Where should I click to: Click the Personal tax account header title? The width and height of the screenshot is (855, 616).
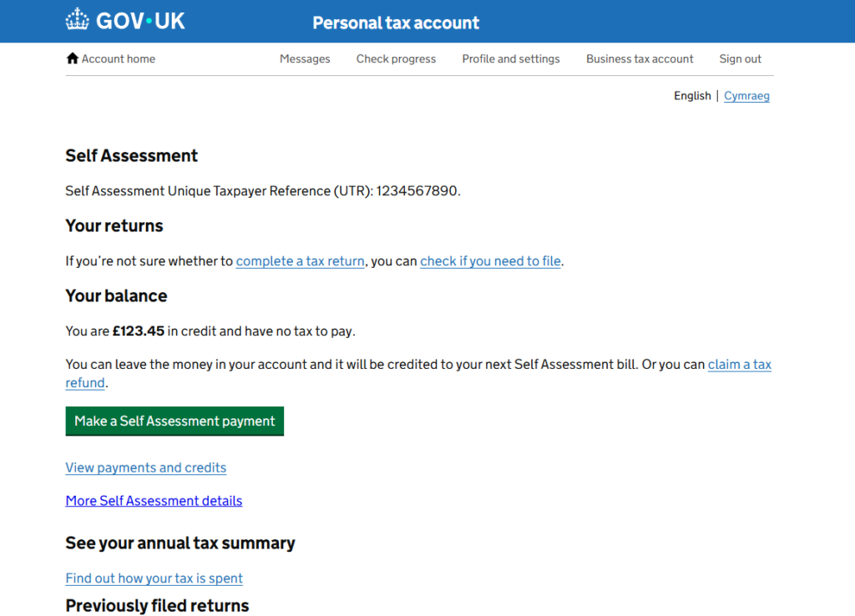pos(396,23)
